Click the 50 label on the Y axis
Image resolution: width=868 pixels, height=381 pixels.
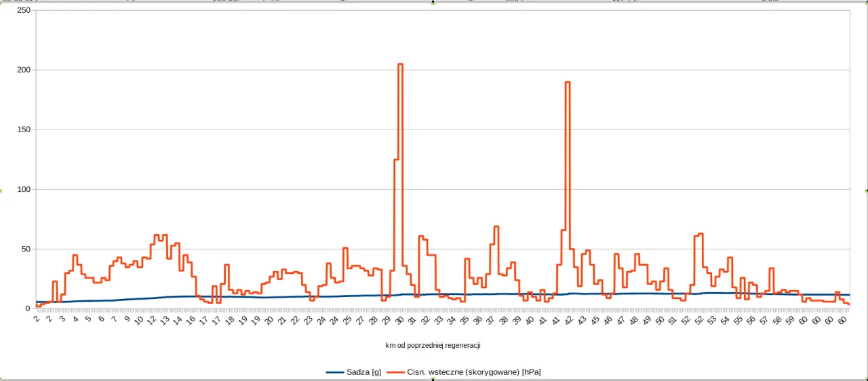tap(25, 249)
